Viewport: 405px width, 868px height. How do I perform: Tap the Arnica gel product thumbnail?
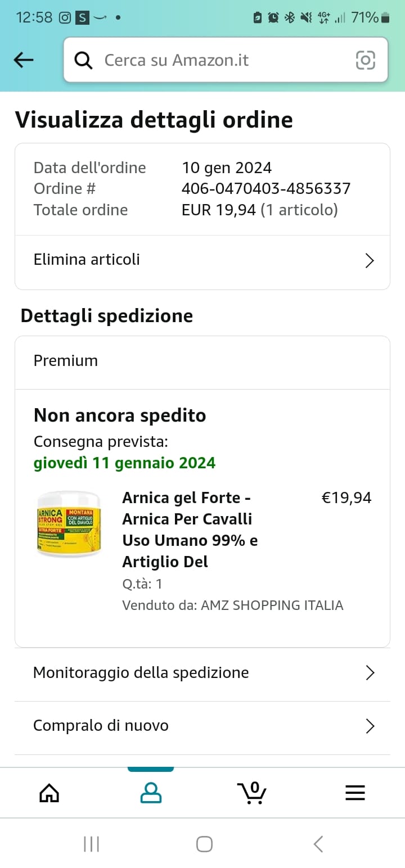click(69, 524)
